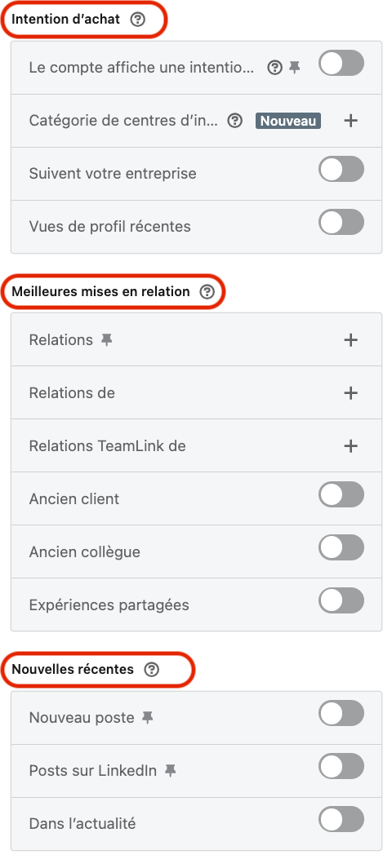This screenshot has width=392, height=868.
Task: Click help icon next to Le compte affiche une intention
Action: [x=275, y=68]
